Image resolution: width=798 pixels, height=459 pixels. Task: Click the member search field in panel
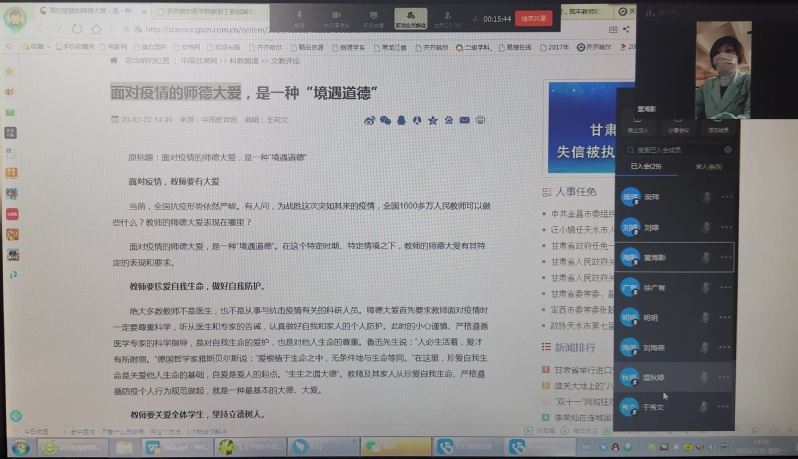click(x=676, y=149)
